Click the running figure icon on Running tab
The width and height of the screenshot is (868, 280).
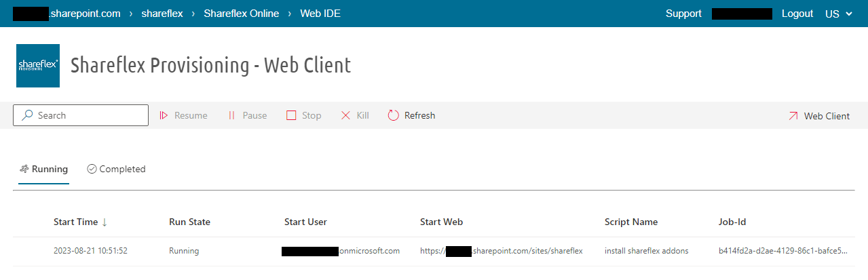pyautogui.click(x=24, y=169)
